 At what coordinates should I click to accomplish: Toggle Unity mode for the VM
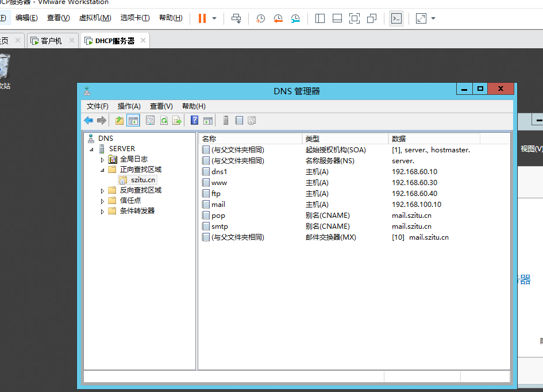pyautogui.click(x=372, y=18)
